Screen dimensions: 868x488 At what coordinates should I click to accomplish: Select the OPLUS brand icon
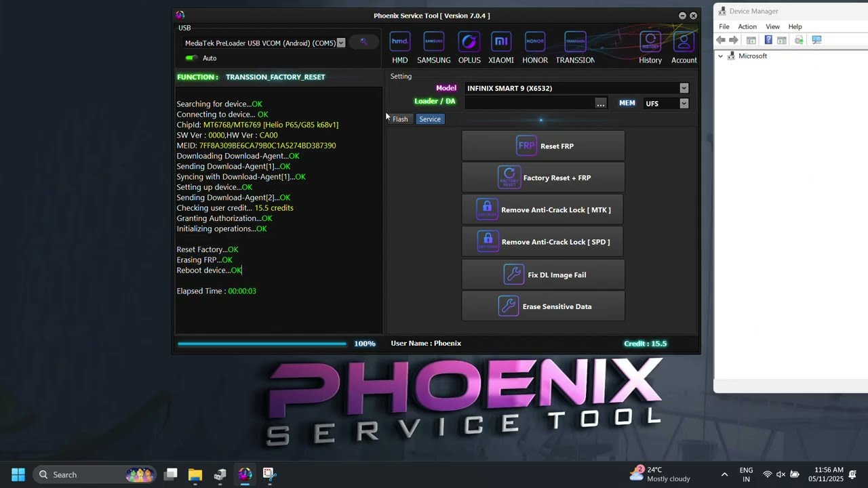point(469,47)
